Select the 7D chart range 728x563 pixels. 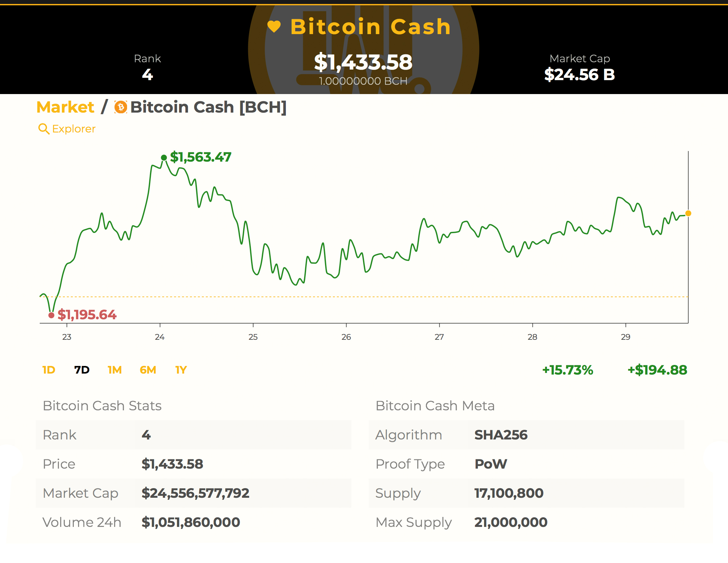pyautogui.click(x=82, y=370)
